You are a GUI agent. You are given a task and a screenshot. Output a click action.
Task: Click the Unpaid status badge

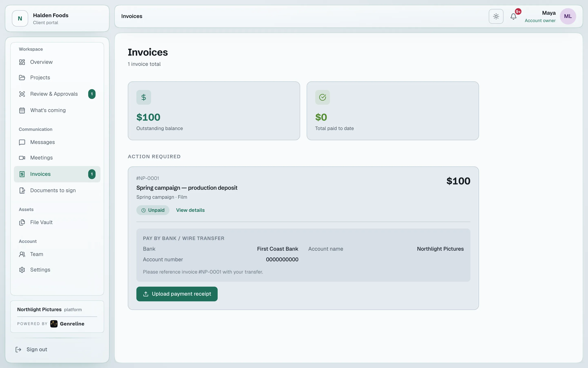(x=153, y=210)
